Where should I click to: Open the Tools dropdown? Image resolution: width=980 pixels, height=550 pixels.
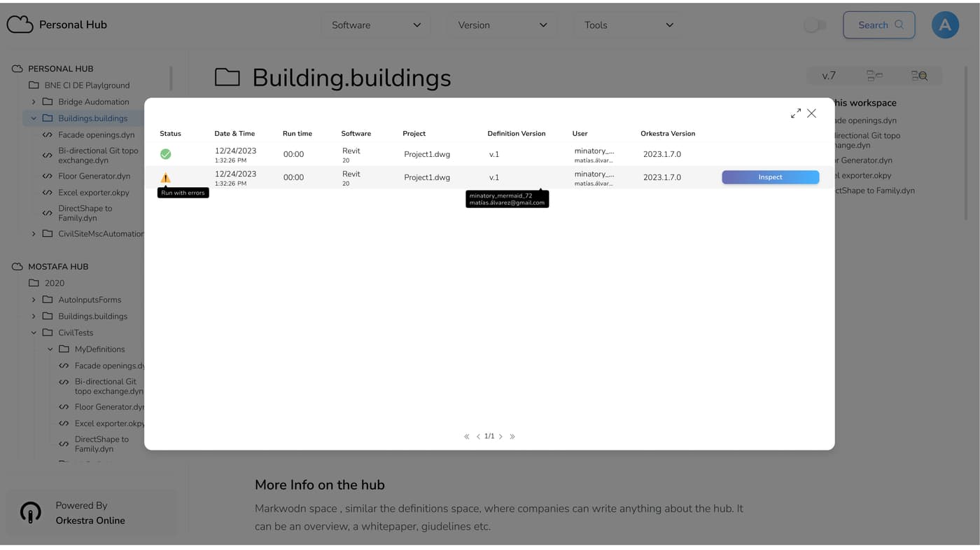click(628, 25)
